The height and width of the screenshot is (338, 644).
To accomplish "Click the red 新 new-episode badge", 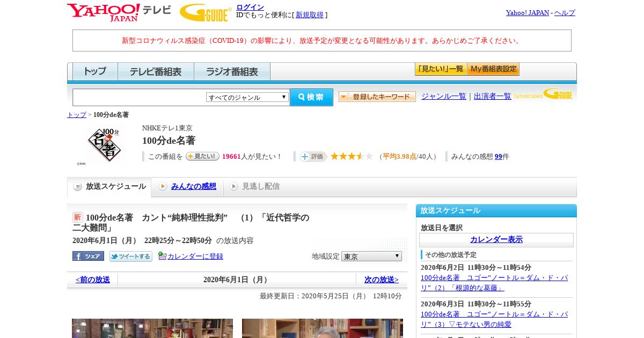I will tap(78, 217).
